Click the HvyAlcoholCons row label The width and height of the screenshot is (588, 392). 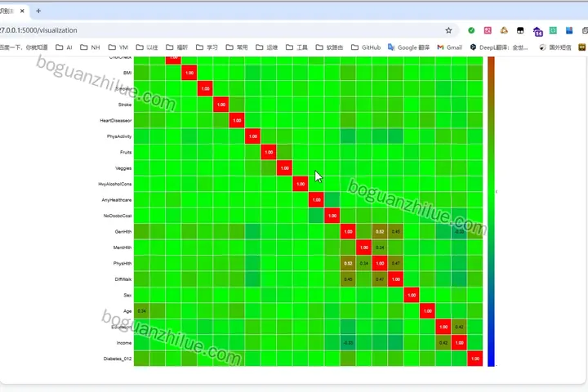115,184
